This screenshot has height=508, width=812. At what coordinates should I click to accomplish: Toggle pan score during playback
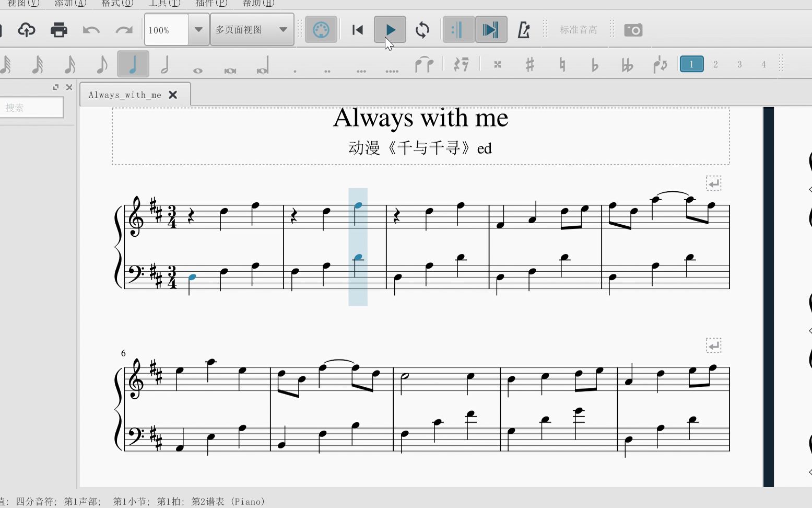tap(491, 30)
